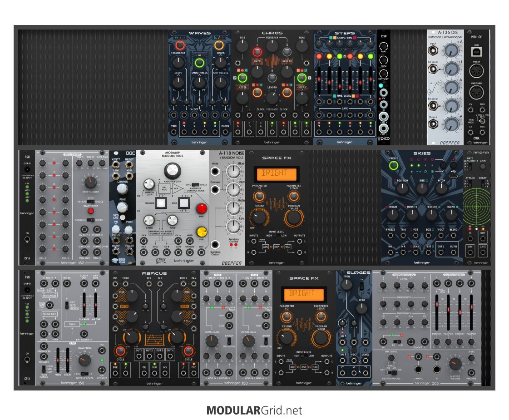Click the VCO/LFO button on DOC module
This screenshot has width=509, height=420.
[123, 217]
